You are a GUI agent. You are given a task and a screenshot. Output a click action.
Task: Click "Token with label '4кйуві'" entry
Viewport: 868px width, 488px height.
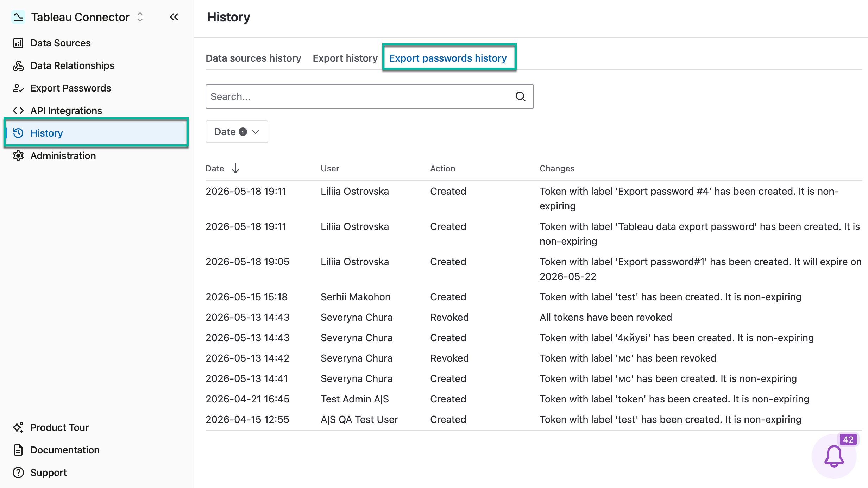point(677,338)
